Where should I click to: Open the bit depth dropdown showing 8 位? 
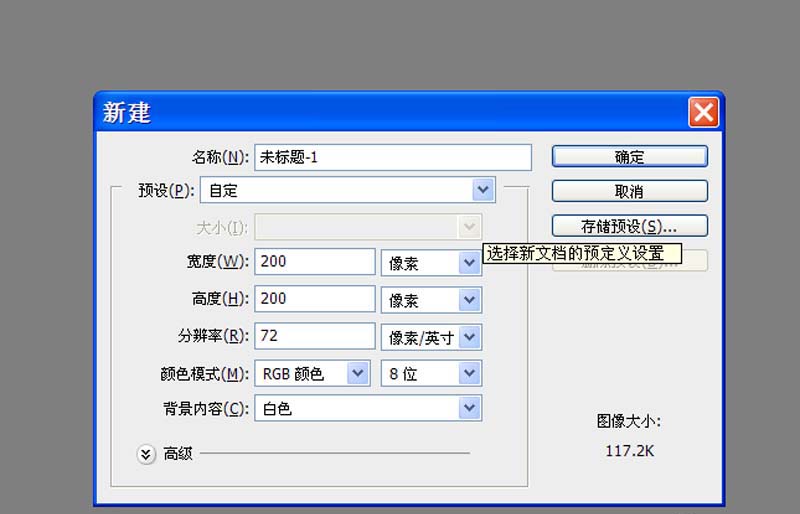click(x=431, y=373)
